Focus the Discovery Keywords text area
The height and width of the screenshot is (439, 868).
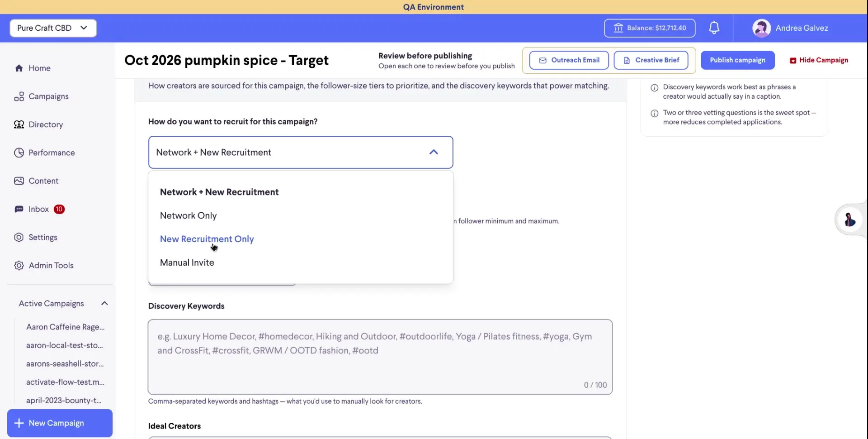click(380, 357)
